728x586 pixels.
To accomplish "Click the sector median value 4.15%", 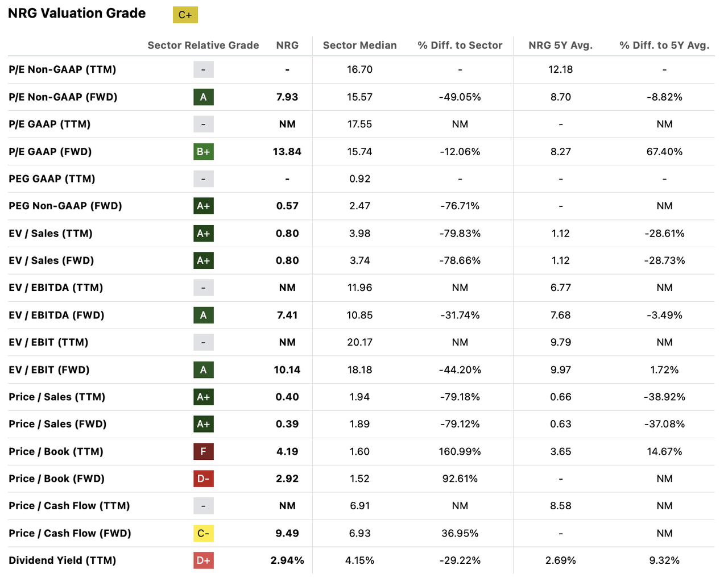I will point(360,560).
